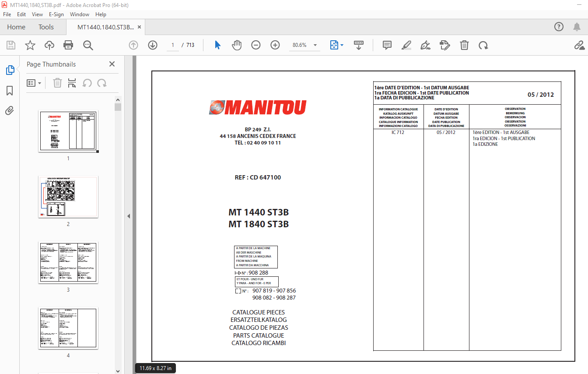Click the thumbnails scroll up arrow
Image resolution: width=588 pixels, height=374 pixels.
pyautogui.click(x=118, y=99)
